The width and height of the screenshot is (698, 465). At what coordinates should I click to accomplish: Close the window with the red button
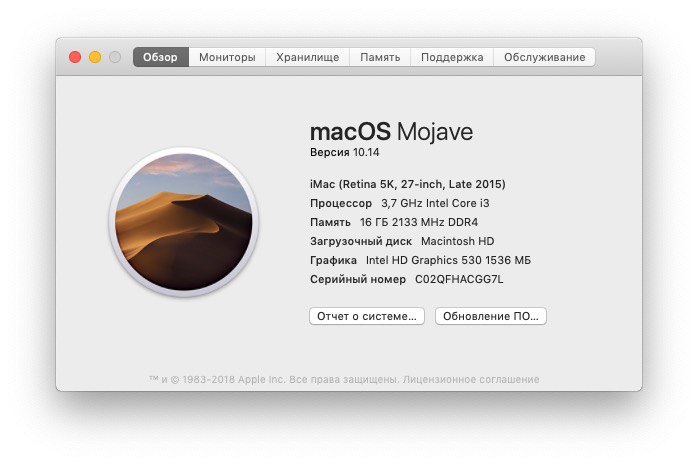coord(75,57)
